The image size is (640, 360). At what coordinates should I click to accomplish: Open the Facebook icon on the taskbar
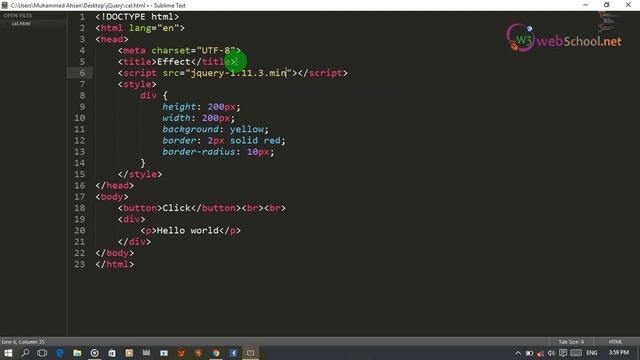click(233, 353)
